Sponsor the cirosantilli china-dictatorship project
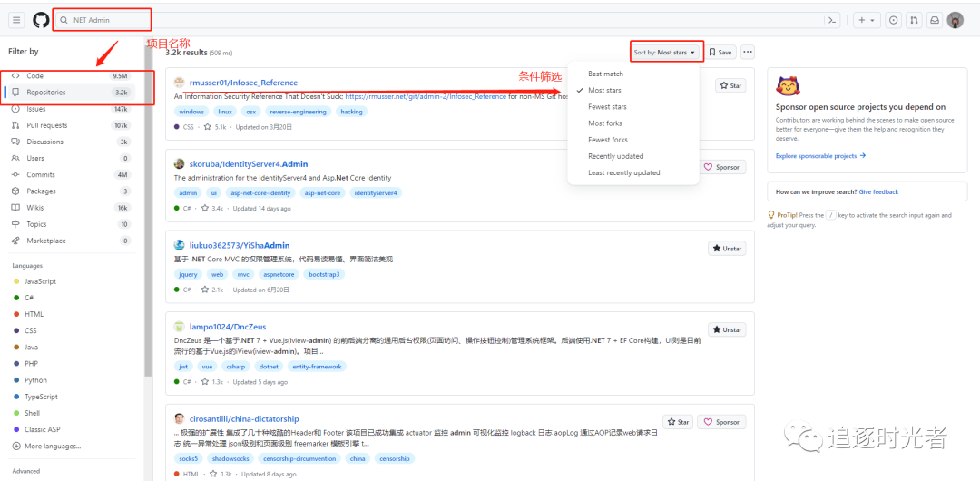Viewport: 980px width, 481px height. (721, 422)
